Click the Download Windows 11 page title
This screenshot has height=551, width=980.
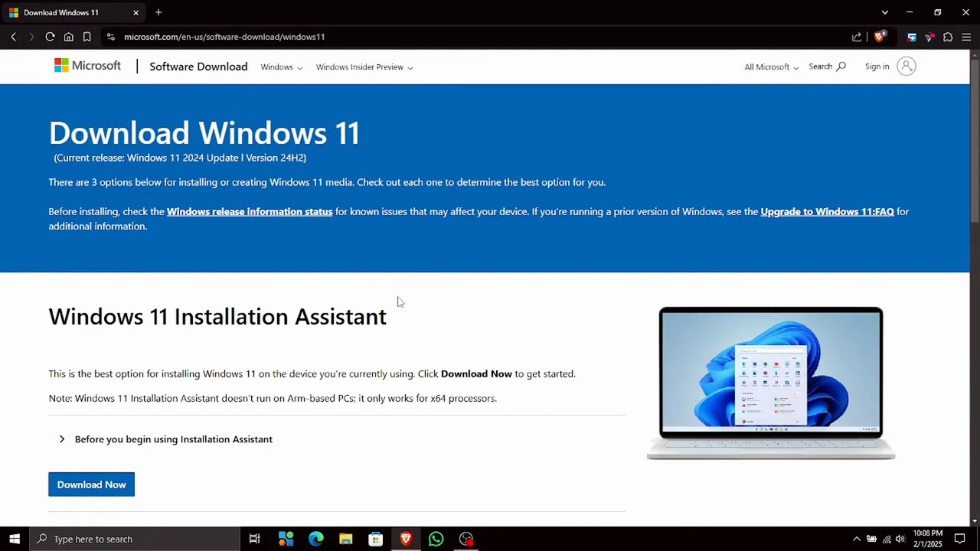click(204, 133)
